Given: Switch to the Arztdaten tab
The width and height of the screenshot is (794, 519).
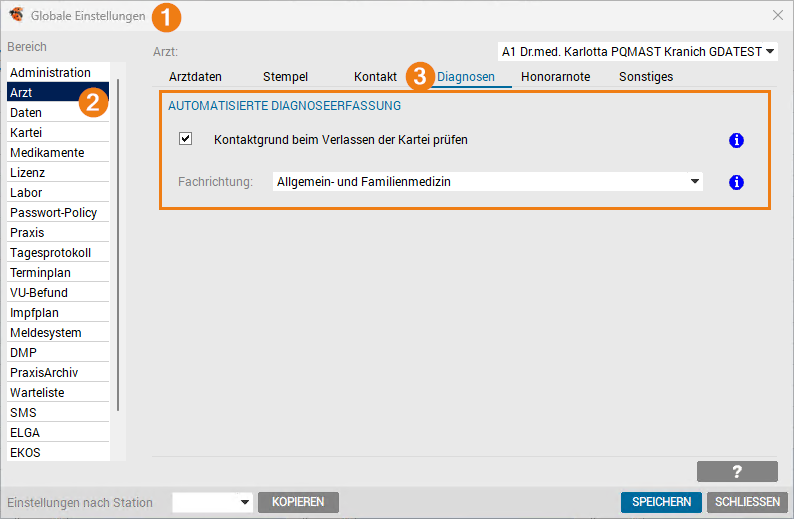Looking at the screenshot, I should [195, 77].
